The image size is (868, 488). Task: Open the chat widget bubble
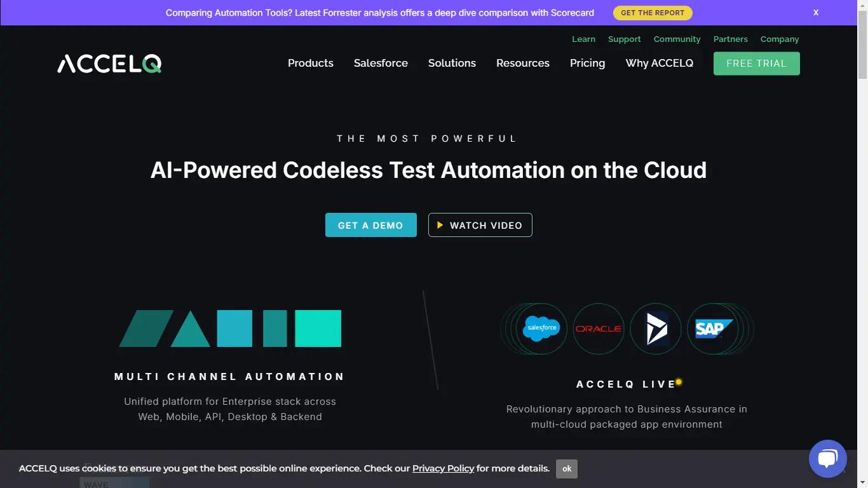pos(827,459)
